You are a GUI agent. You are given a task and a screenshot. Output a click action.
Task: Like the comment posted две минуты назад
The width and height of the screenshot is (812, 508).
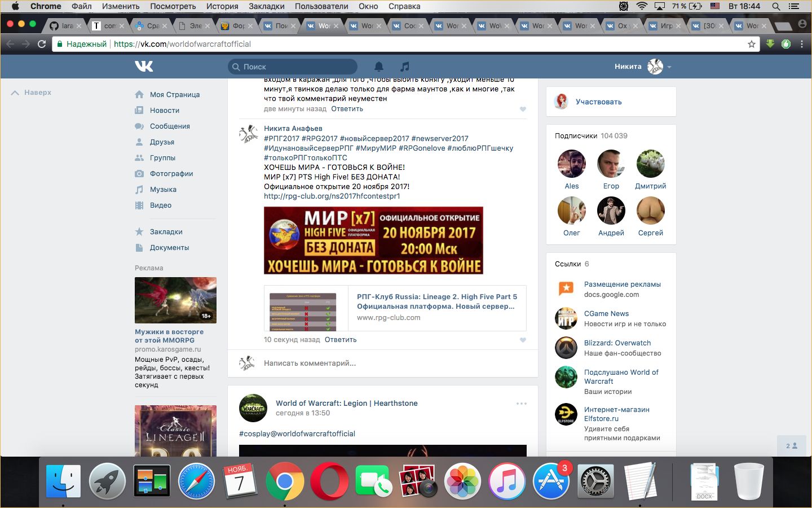click(523, 110)
